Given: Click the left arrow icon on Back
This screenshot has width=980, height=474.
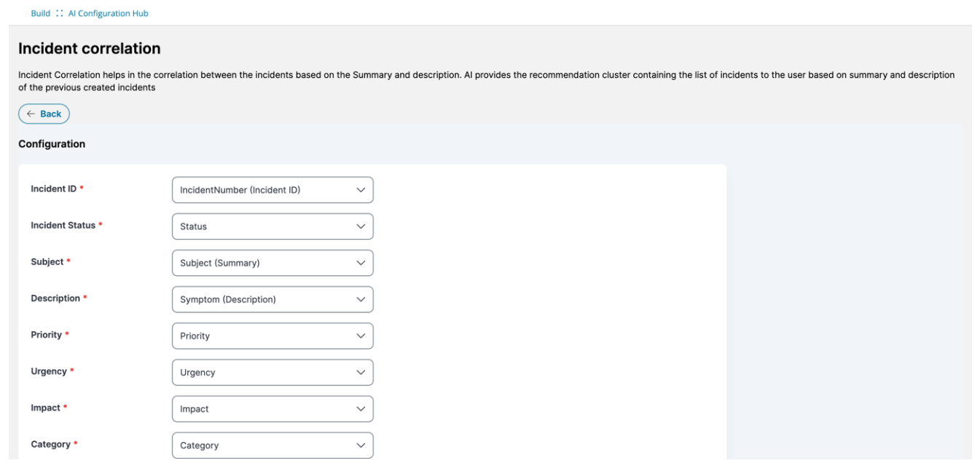Looking at the screenshot, I should 31,114.
